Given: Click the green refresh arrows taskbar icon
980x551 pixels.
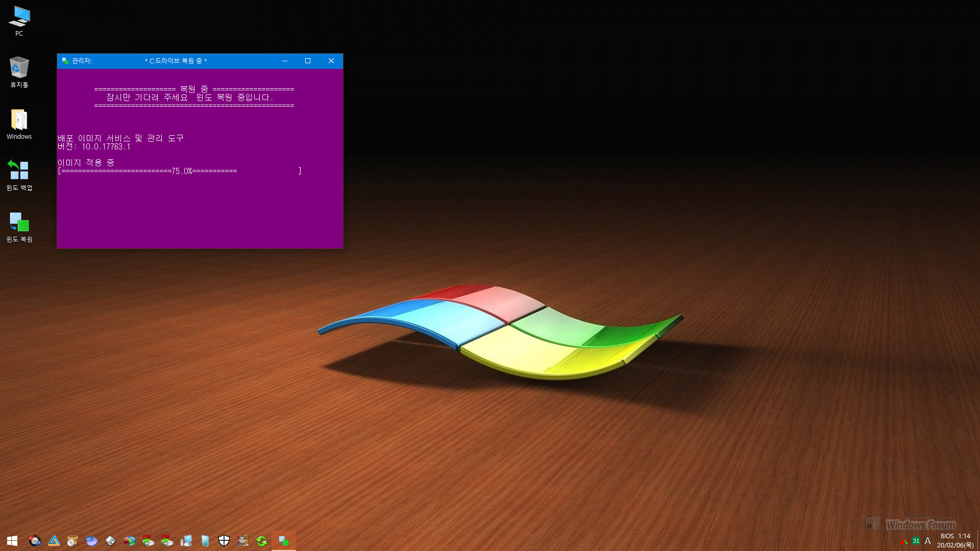Looking at the screenshot, I should [261, 541].
